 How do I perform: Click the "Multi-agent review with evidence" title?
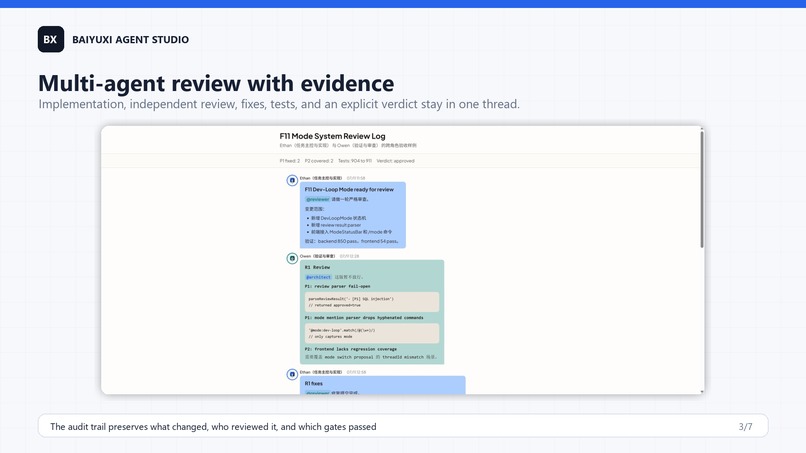pos(216,83)
